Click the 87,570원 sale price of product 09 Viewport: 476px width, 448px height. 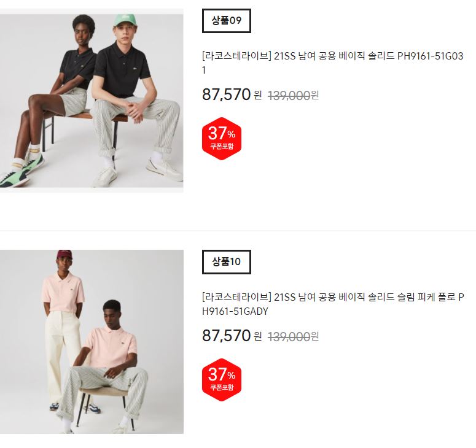click(232, 95)
